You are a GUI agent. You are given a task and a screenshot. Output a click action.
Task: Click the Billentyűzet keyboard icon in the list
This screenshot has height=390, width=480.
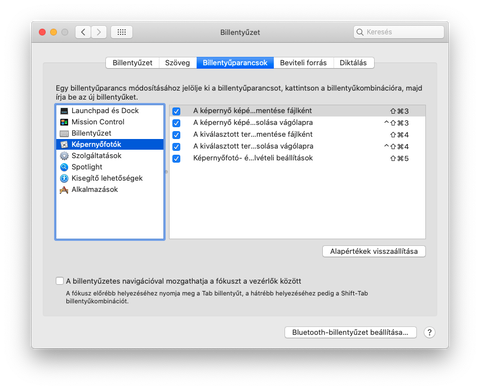[64, 133]
